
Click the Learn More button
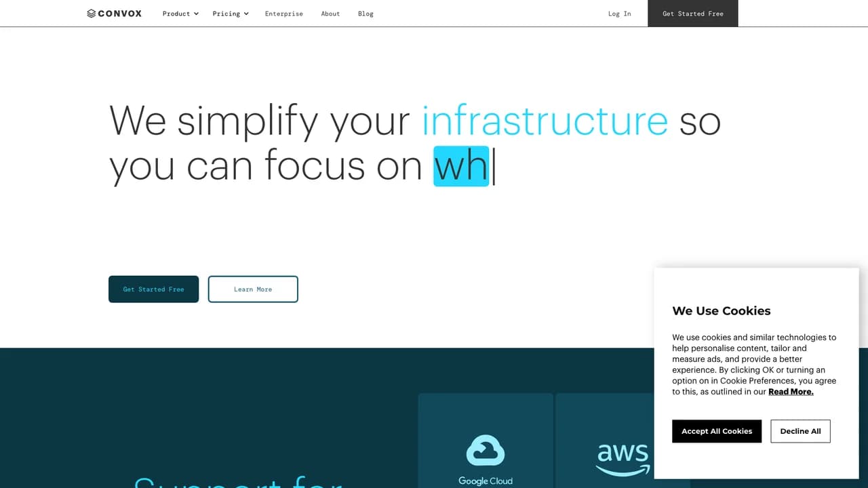tap(253, 289)
